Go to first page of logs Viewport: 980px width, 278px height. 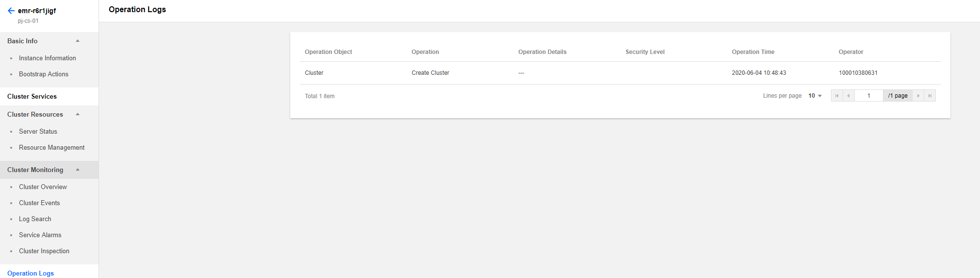pyautogui.click(x=837, y=96)
